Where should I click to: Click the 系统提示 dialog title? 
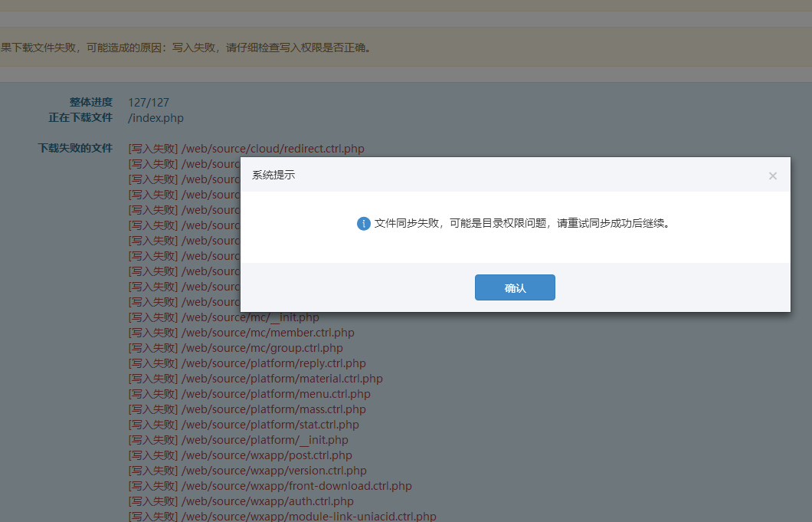point(273,175)
